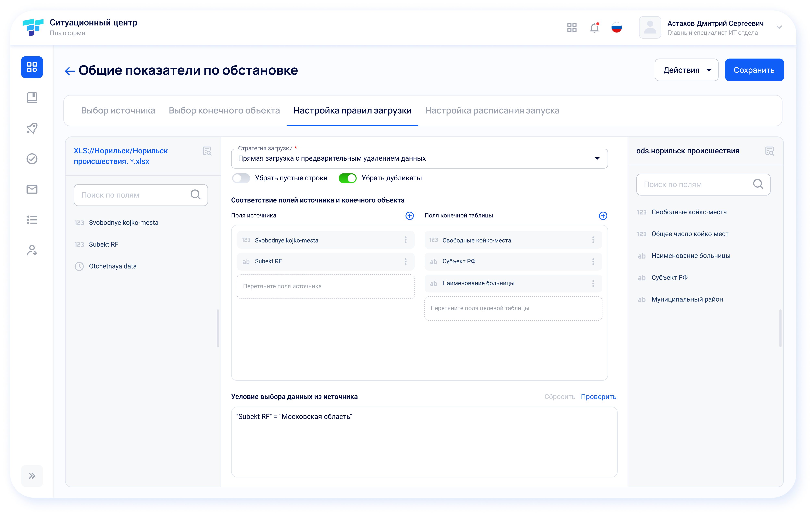This screenshot has width=812, height=515.
Task: Add a source field with plus icon
Action: (410, 216)
